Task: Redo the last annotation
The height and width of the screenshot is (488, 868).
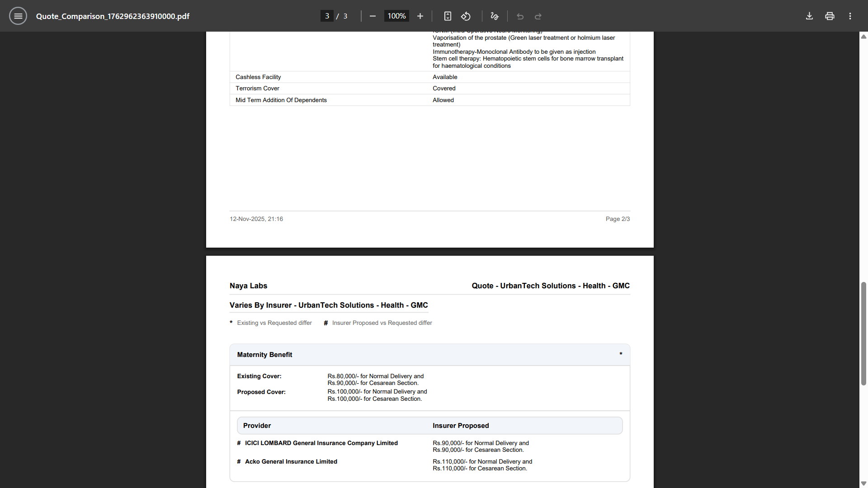Action: (538, 16)
